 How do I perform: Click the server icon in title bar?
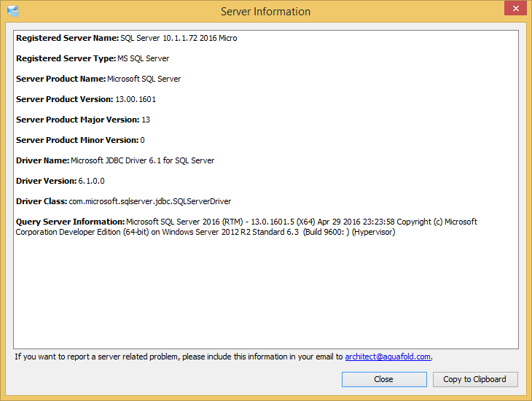13,11
